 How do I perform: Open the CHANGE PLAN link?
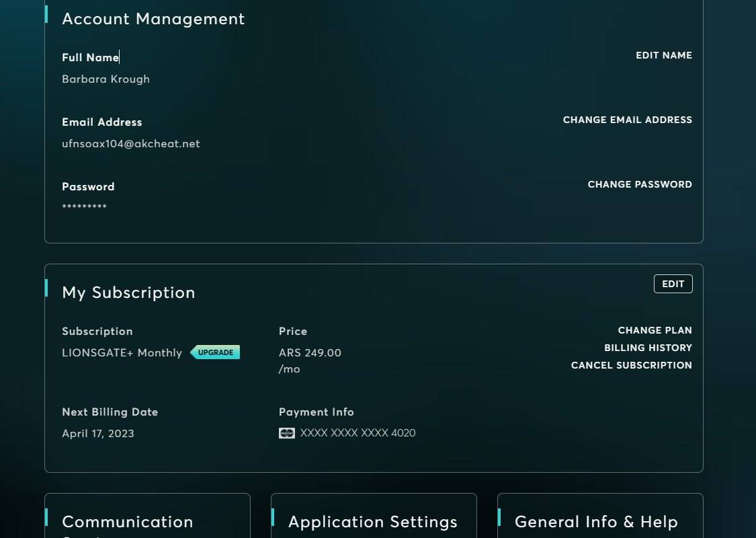[655, 331]
